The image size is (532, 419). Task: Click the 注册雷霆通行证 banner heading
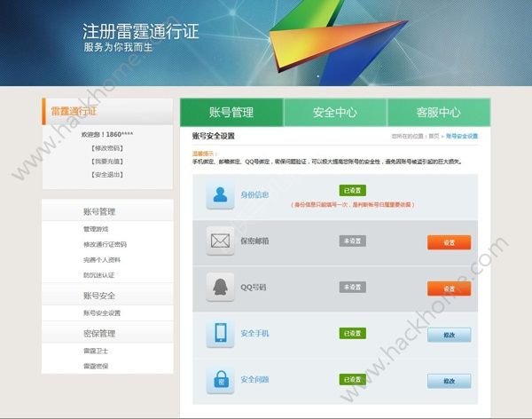140,31
